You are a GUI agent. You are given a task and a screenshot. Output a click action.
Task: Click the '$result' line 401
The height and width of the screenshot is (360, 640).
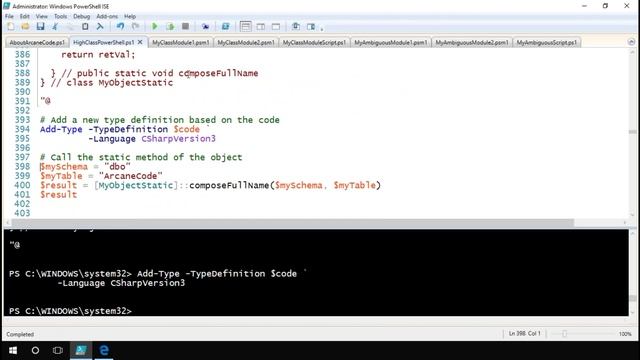tap(58, 195)
